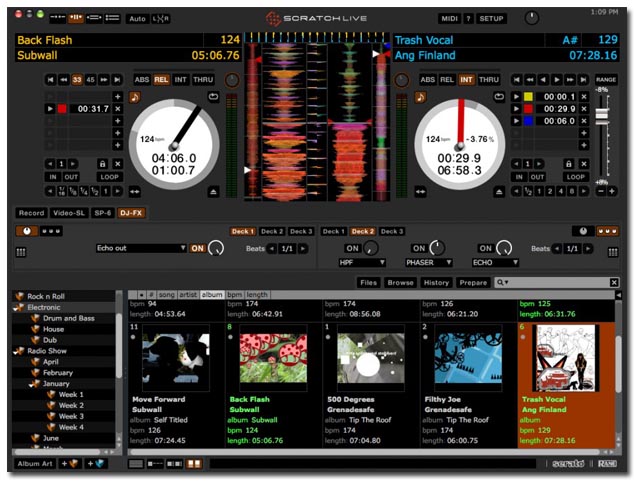Toggle LOOP on right deck
This screenshot has height=482, width=634.
(x=575, y=177)
